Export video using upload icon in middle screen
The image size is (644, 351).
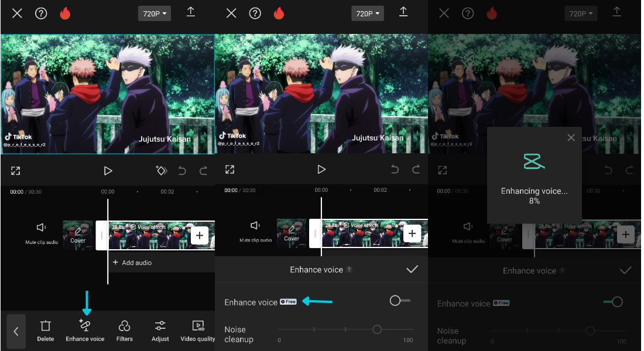click(403, 12)
